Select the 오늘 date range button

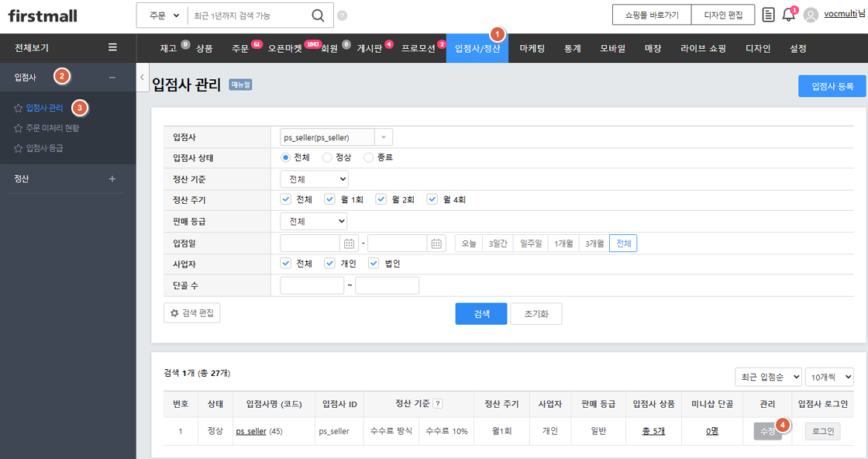pyautogui.click(x=469, y=243)
